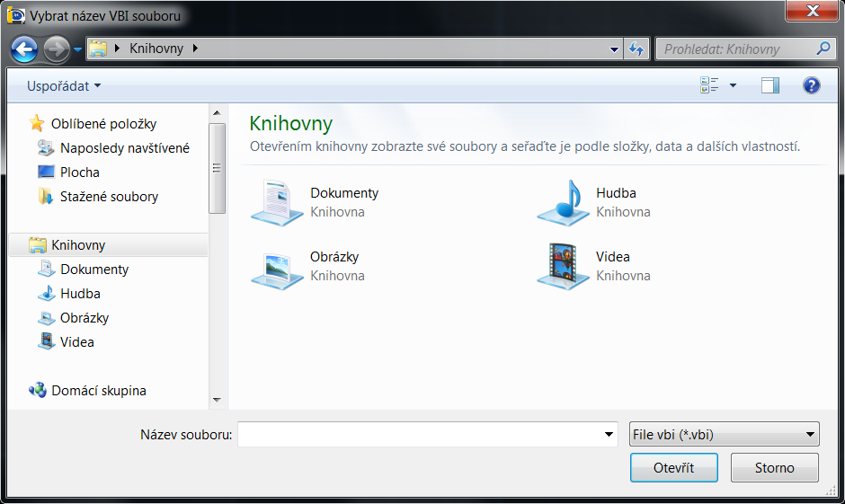845x504 pixels.
Task: Open Videa library large icon
Action: 563,267
